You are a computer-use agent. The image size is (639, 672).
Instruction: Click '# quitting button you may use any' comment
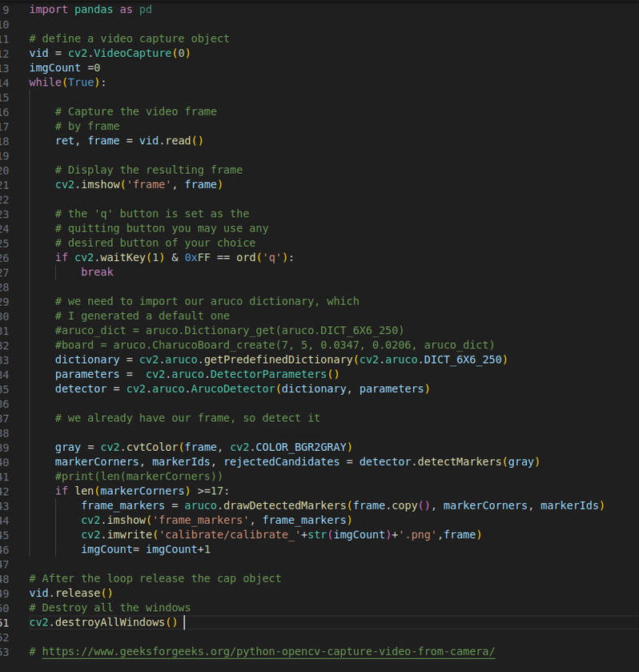[x=162, y=228]
